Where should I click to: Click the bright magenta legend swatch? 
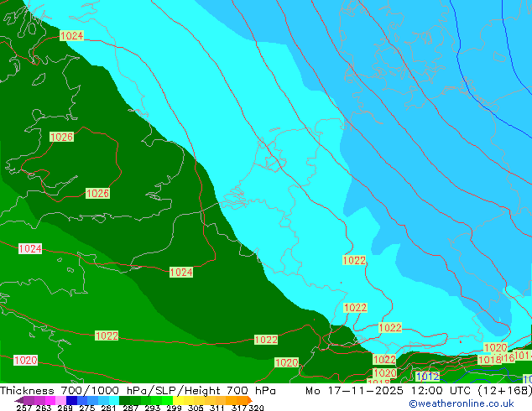pyautogui.click(x=50, y=400)
